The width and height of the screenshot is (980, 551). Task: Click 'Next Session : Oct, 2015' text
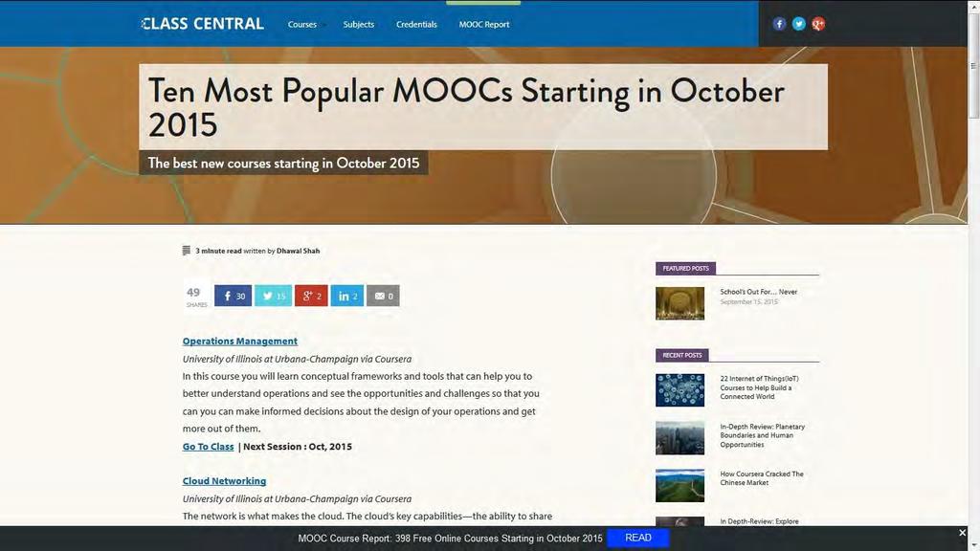298,447
